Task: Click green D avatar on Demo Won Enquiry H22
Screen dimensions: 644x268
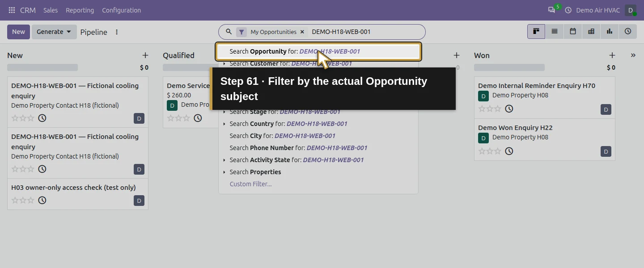Action: tap(483, 138)
